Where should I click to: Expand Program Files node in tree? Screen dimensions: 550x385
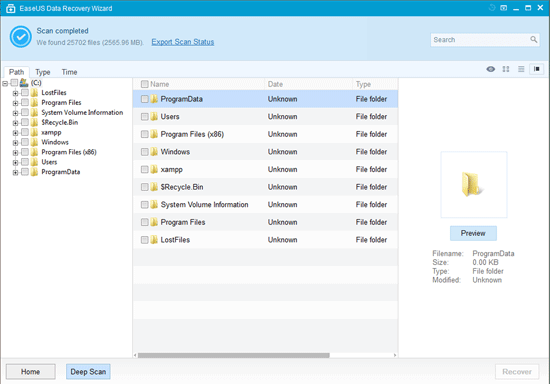pos(15,103)
